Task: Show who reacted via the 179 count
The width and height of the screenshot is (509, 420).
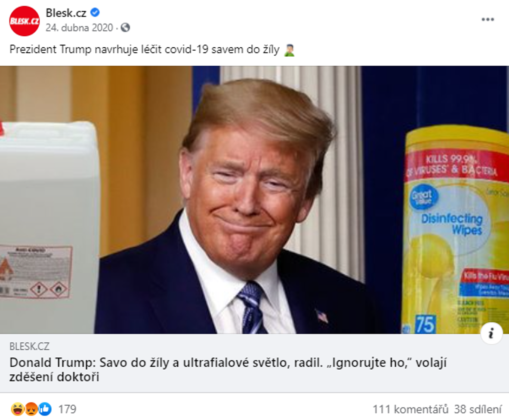Action: (67, 409)
